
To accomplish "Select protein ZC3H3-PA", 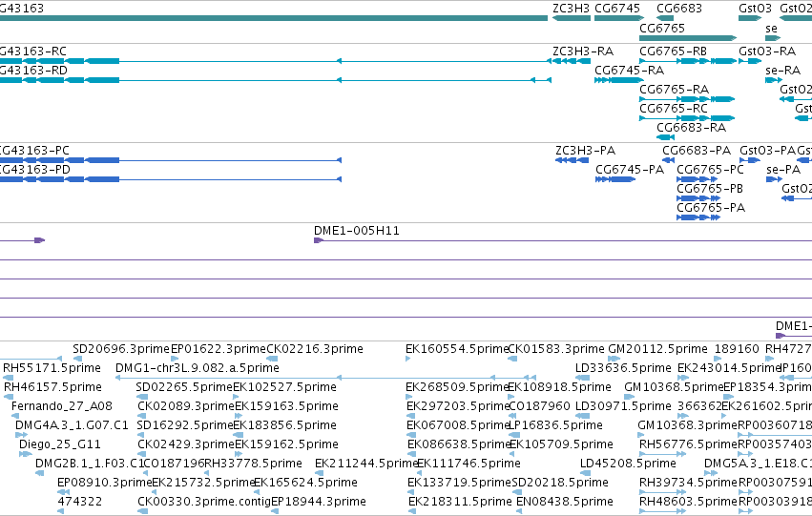I will 572,160.
